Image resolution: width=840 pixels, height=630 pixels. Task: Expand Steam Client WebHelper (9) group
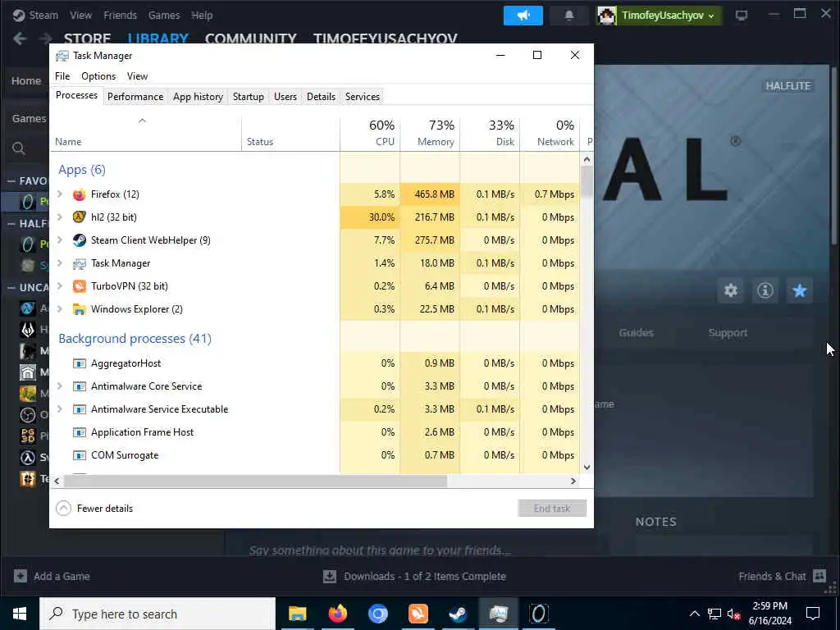[x=60, y=240]
